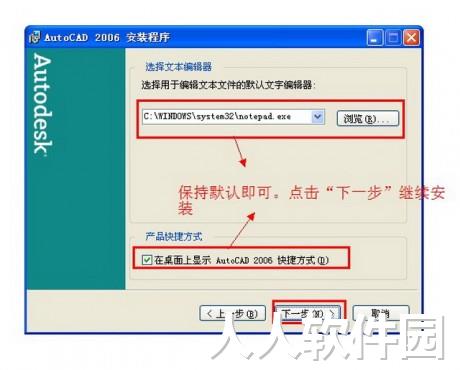
Task: Go back with the 上一步(B) button
Action: pyautogui.click(x=232, y=313)
